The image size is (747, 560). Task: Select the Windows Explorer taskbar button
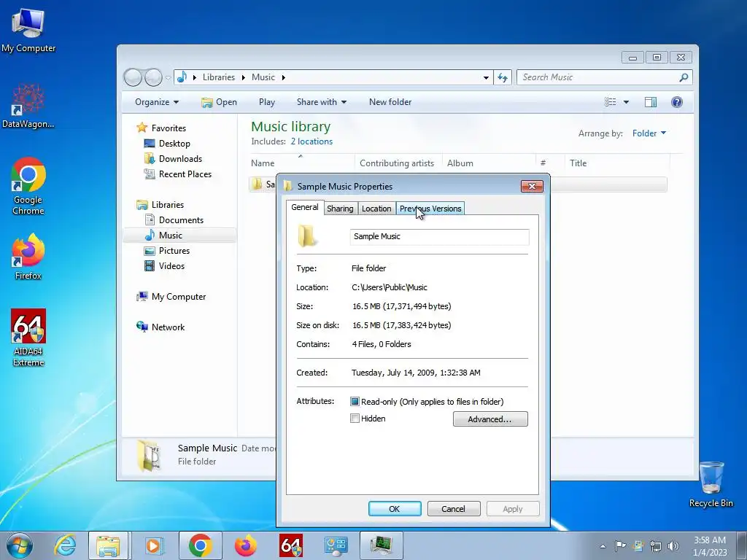tap(108, 545)
